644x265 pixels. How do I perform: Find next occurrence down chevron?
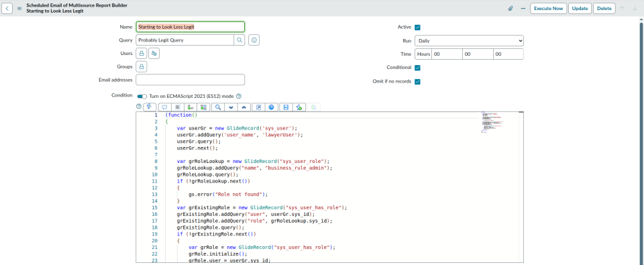tap(231, 107)
